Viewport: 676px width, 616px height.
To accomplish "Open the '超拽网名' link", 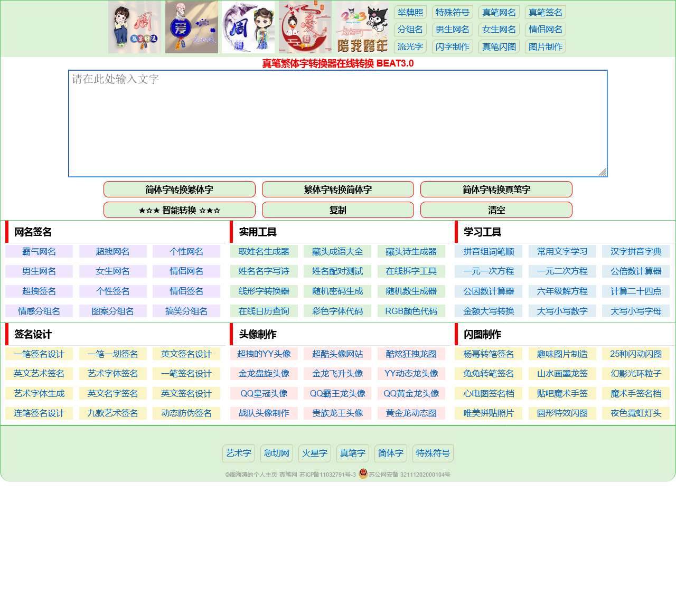I will [112, 252].
